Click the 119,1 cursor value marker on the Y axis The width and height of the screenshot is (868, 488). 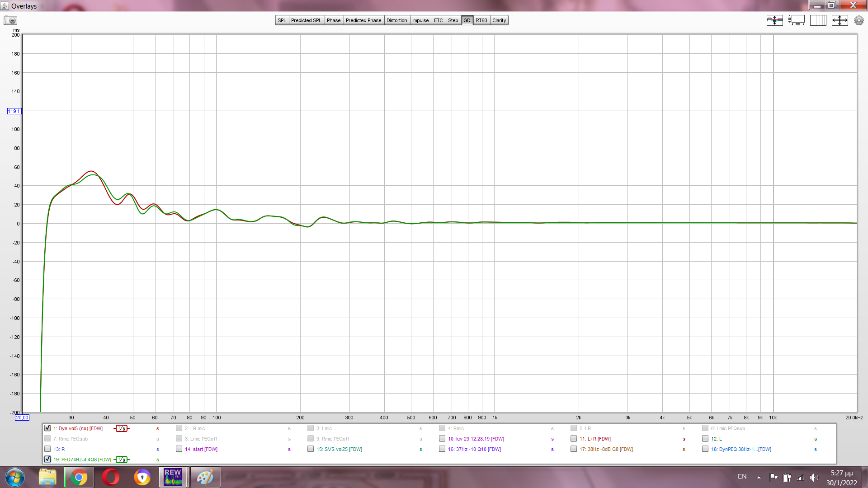[14, 111]
